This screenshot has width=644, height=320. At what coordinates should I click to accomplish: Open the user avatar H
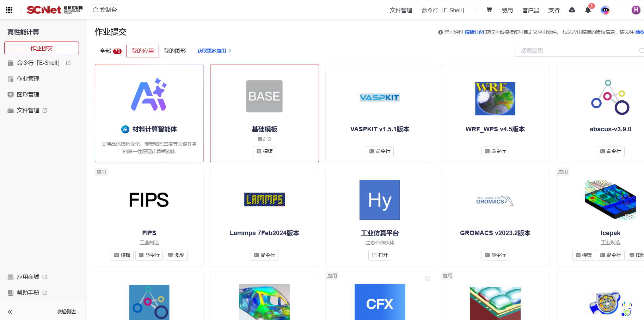(636, 10)
